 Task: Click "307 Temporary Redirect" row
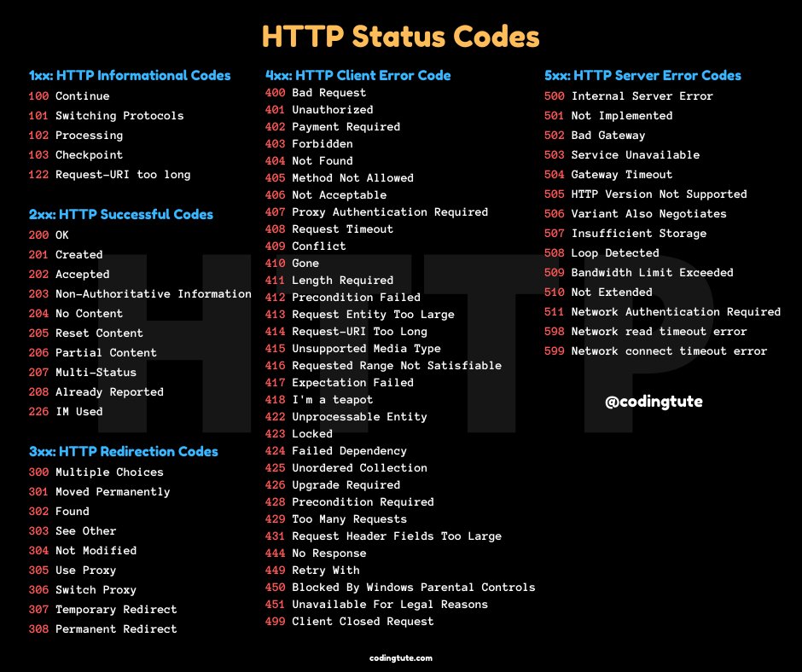102,610
